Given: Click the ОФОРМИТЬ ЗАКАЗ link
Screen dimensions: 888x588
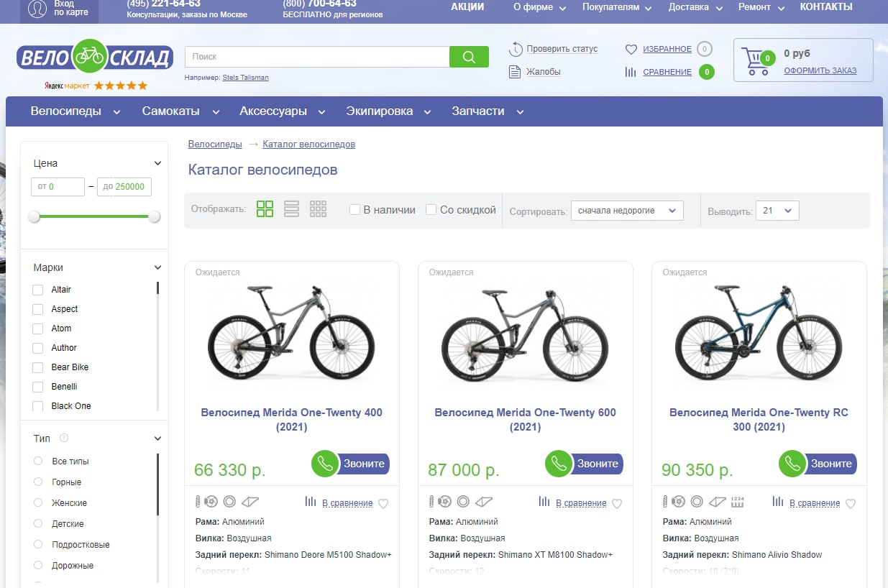Looking at the screenshot, I should coord(820,70).
